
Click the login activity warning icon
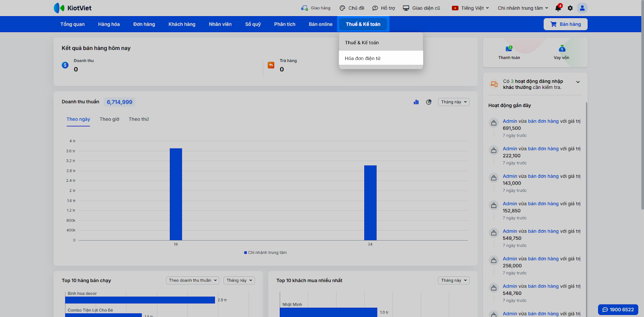tap(494, 84)
